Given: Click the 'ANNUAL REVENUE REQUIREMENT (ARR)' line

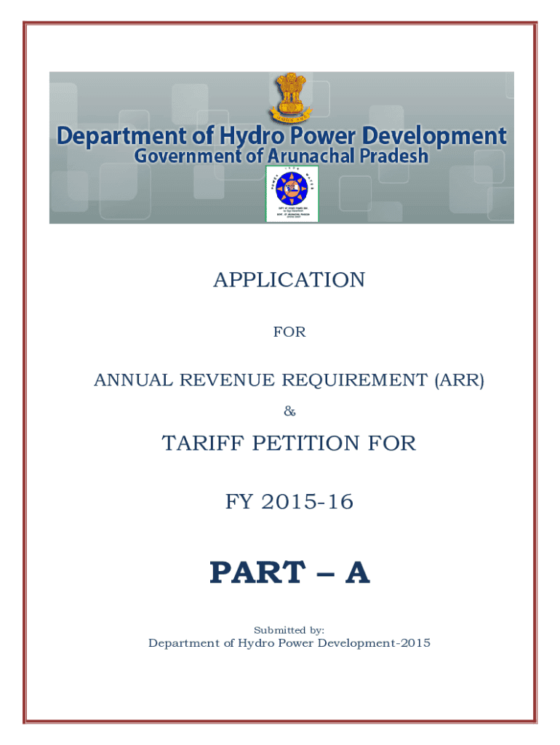Looking at the screenshot, I should [289, 381].
